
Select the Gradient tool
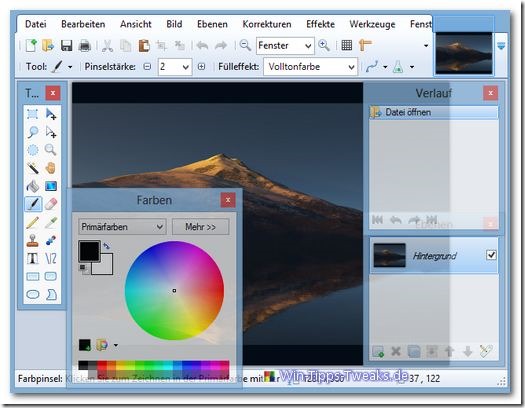51,186
